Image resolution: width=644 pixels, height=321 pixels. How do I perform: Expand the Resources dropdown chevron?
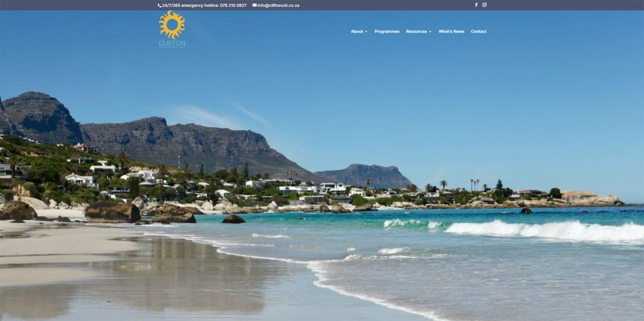(x=430, y=31)
